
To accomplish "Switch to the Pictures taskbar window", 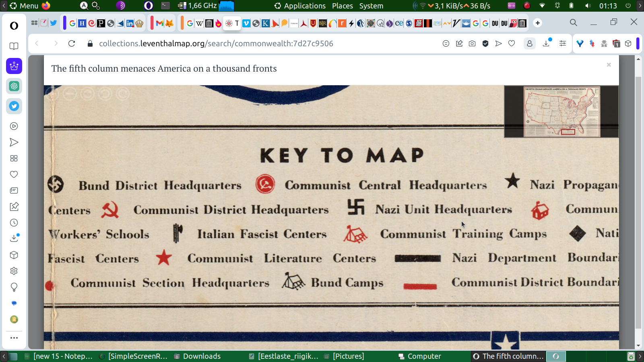I will (x=345, y=356).
